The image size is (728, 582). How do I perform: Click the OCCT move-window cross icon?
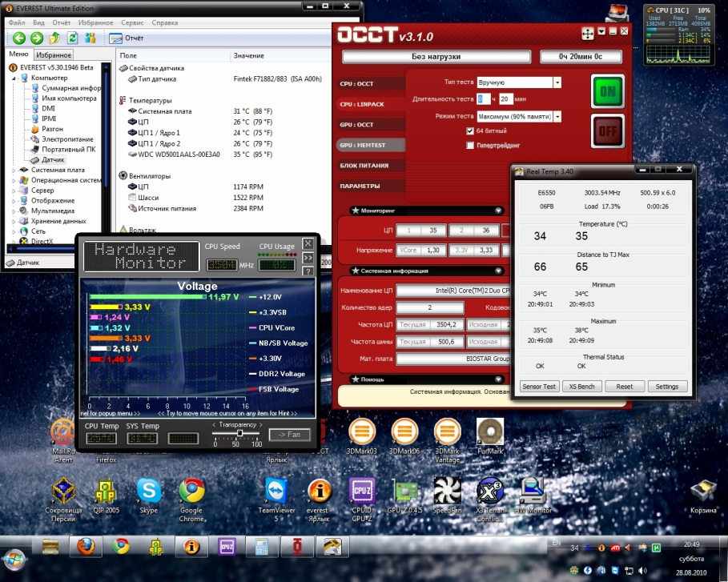tap(587, 33)
